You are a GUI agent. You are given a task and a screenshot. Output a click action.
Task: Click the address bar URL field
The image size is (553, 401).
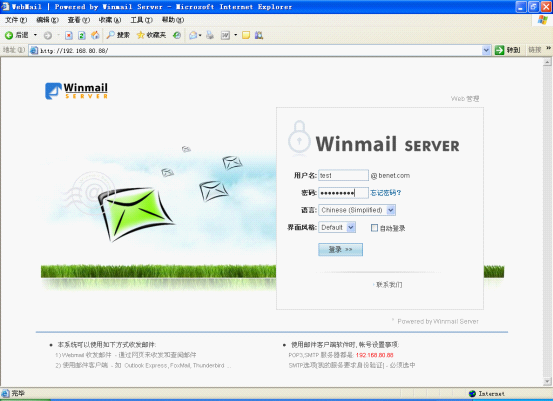(x=260, y=51)
